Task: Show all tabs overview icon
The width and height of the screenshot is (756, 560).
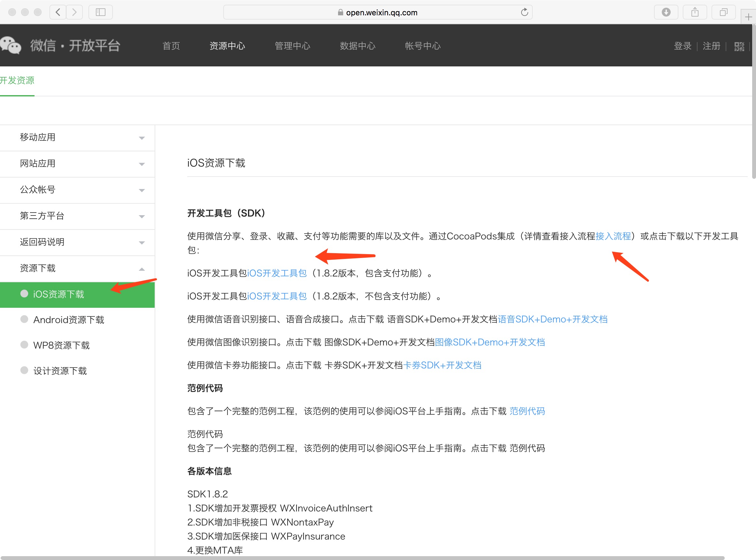Action: [723, 12]
